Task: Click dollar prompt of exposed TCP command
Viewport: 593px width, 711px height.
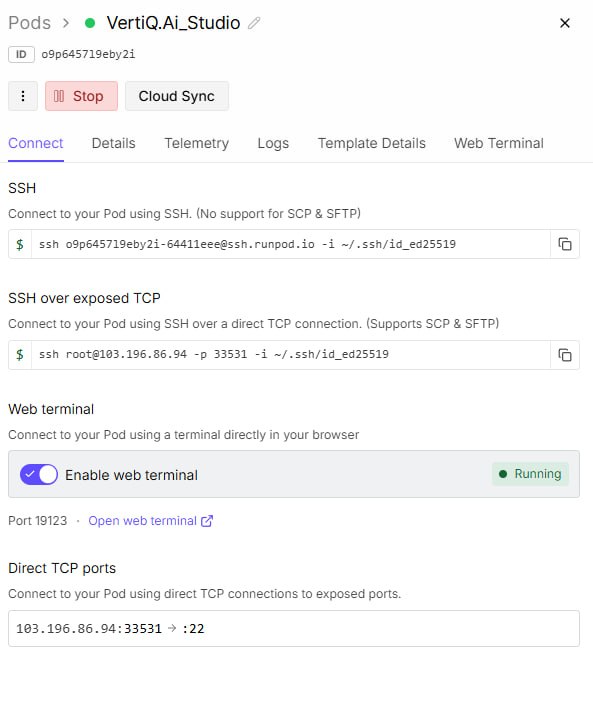Action: [x=20, y=355]
